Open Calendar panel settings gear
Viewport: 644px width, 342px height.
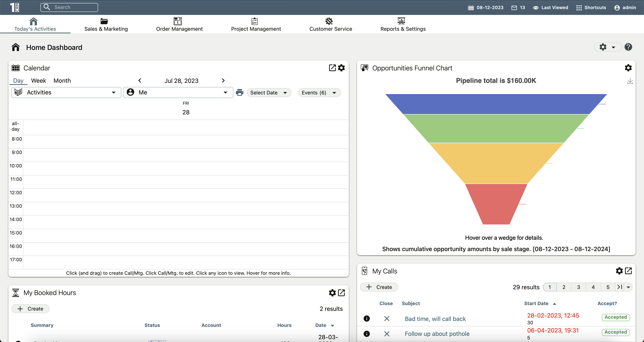point(342,68)
